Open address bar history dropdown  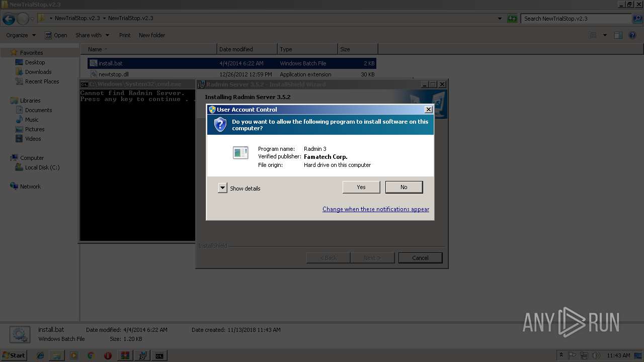pyautogui.click(x=500, y=19)
